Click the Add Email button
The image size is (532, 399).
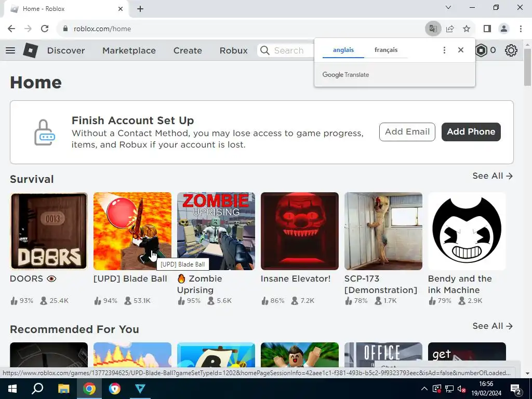pos(407,131)
